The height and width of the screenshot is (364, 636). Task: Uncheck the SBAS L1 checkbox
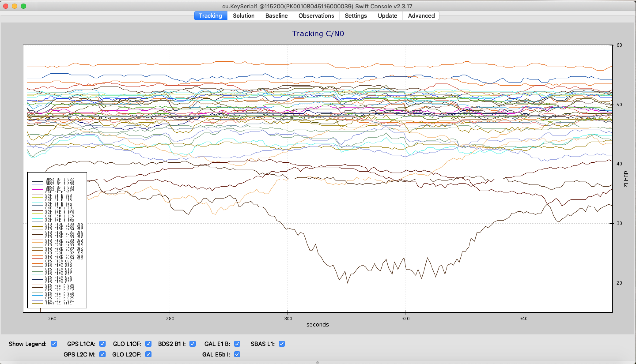tap(282, 344)
